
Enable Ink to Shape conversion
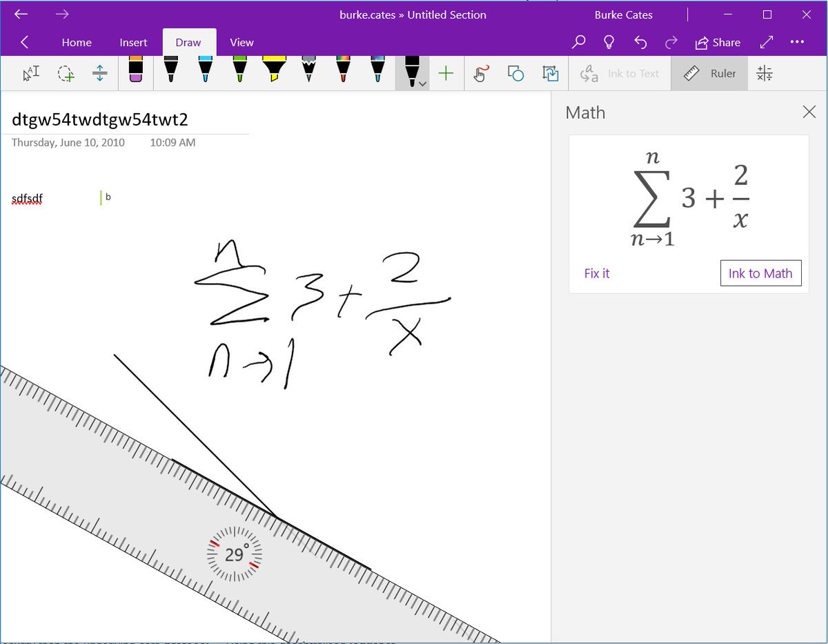tap(515, 73)
